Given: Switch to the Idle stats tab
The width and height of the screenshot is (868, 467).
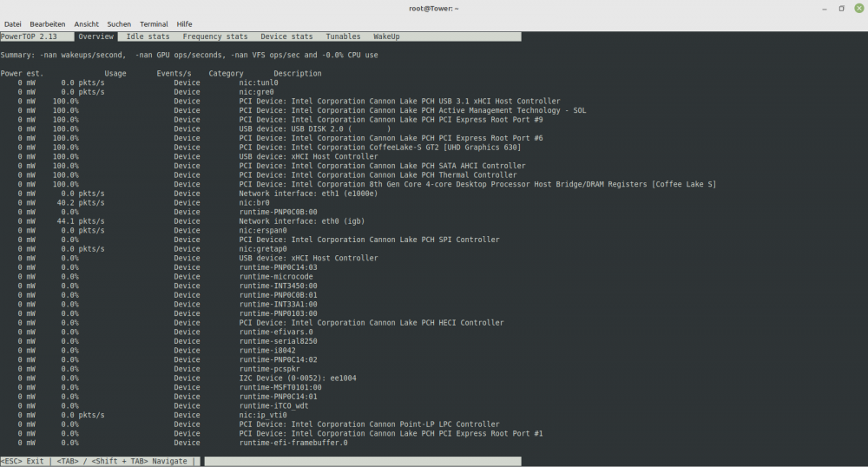Looking at the screenshot, I should pyautogui.click(x=148, y=36).
